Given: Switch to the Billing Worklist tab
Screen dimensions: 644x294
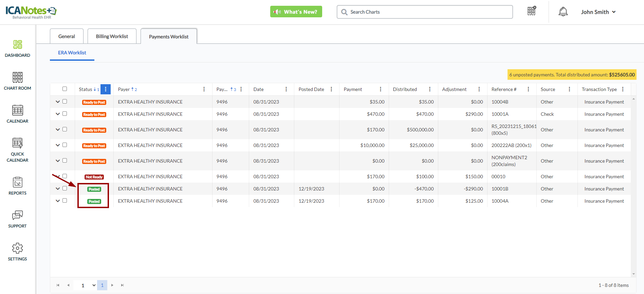Looking at the screenshot, I should (112, 36).
